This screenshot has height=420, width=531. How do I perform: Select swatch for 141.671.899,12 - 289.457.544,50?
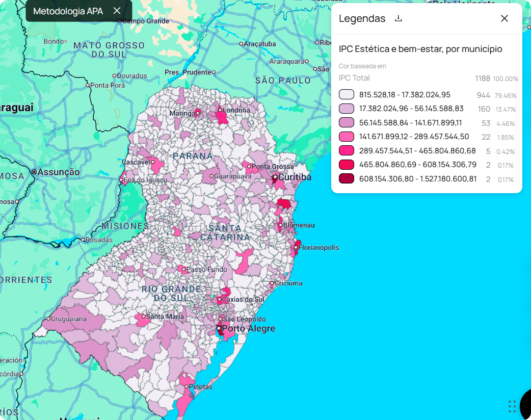[347, 137]
